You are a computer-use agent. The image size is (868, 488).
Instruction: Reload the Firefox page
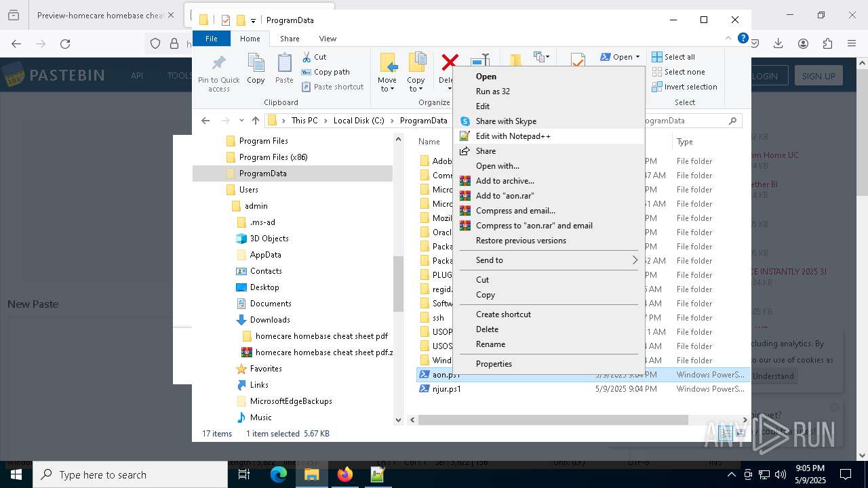(65, 43)
